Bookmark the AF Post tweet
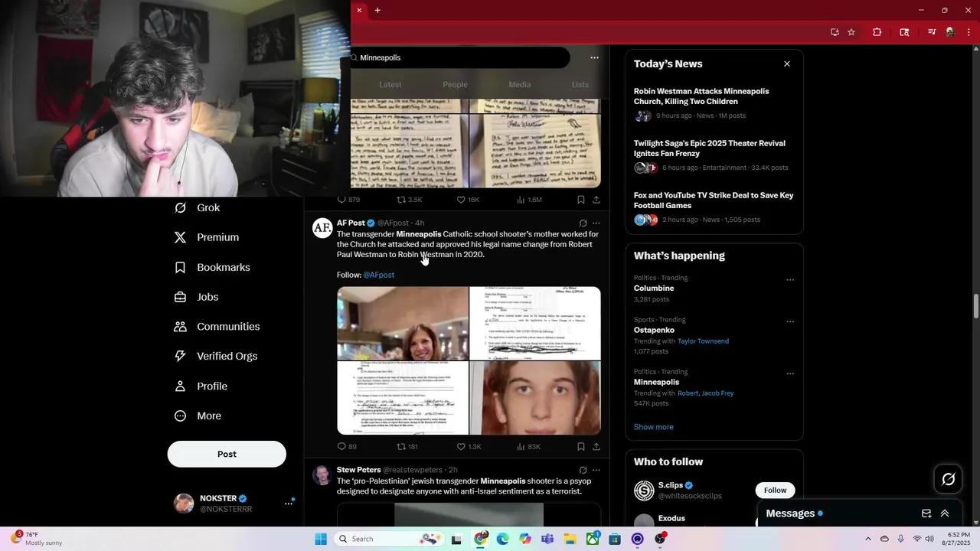 [581, 446]
